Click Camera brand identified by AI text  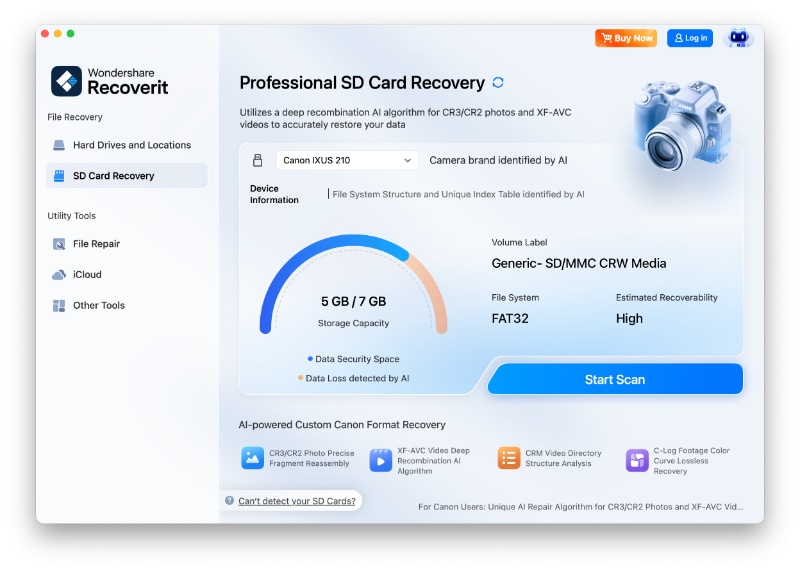click(x=498, y=160)
